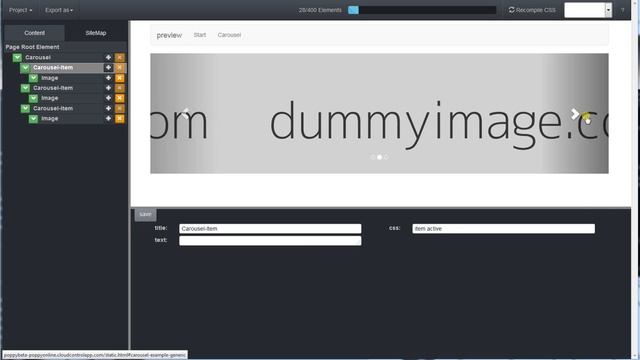The width and height of the screenshot is (640, 360).
Task: Recompile CSS button
Action: pyautogui.click(x=532, y=10)
